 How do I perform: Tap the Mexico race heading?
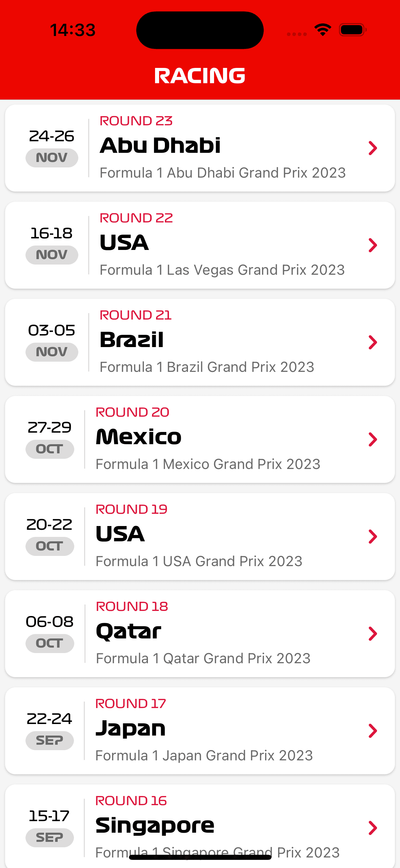coord(139,437)
